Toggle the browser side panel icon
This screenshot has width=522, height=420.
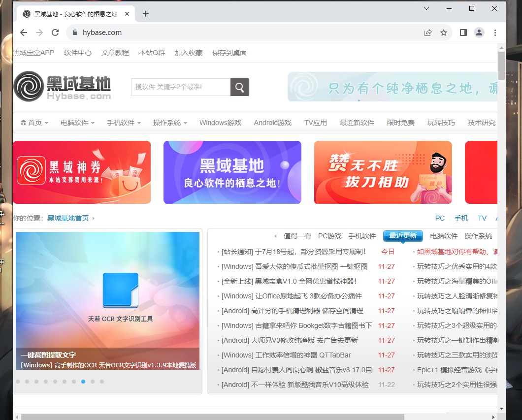[x=463, y=32]
